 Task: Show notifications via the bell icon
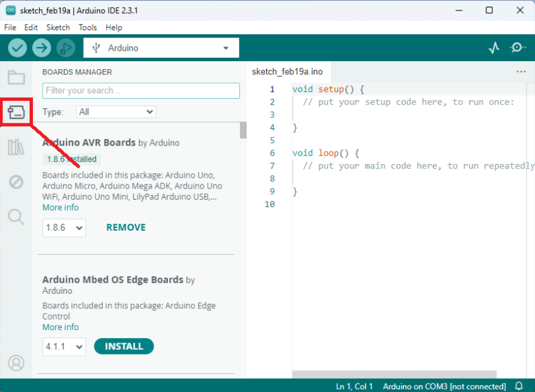tap(519, 386)
